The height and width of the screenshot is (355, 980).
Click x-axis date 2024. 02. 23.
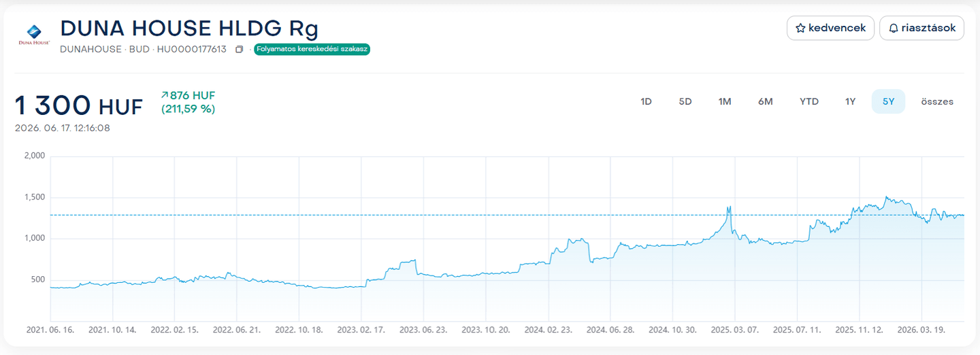[x=549, y=330]
